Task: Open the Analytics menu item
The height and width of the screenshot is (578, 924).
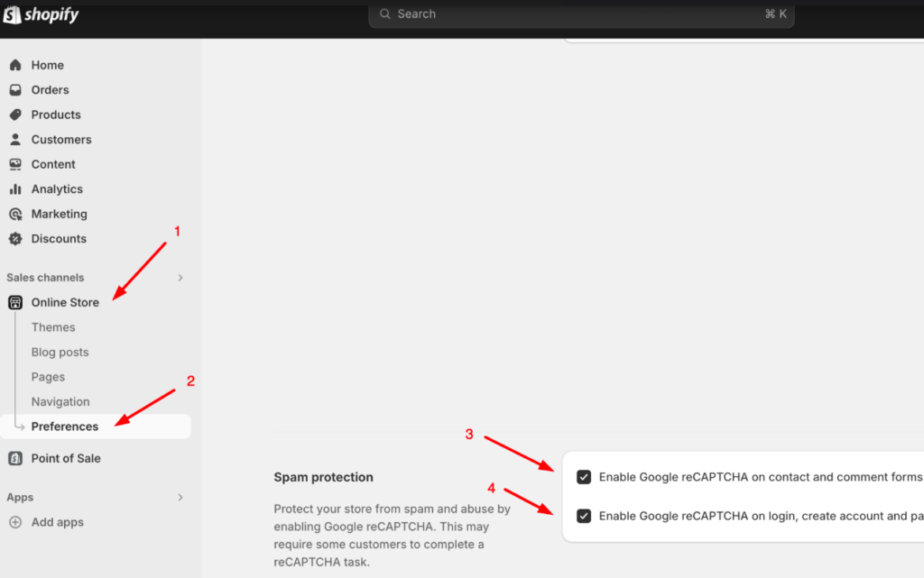Action: pos(57,189)
